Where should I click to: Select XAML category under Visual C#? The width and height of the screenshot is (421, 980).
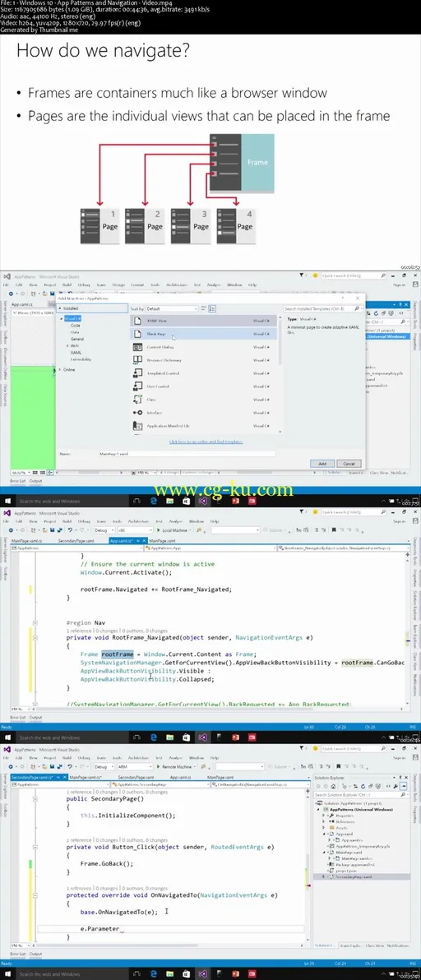point(76,352)
